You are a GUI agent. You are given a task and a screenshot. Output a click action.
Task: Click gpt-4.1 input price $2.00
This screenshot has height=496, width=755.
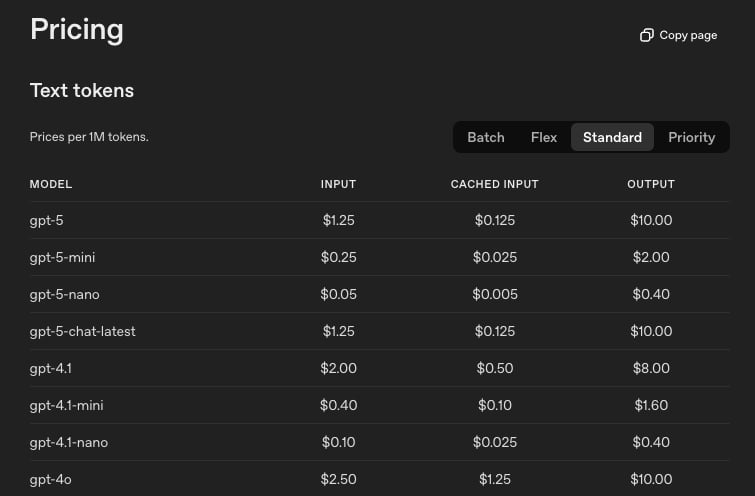[x=338, y=368]
